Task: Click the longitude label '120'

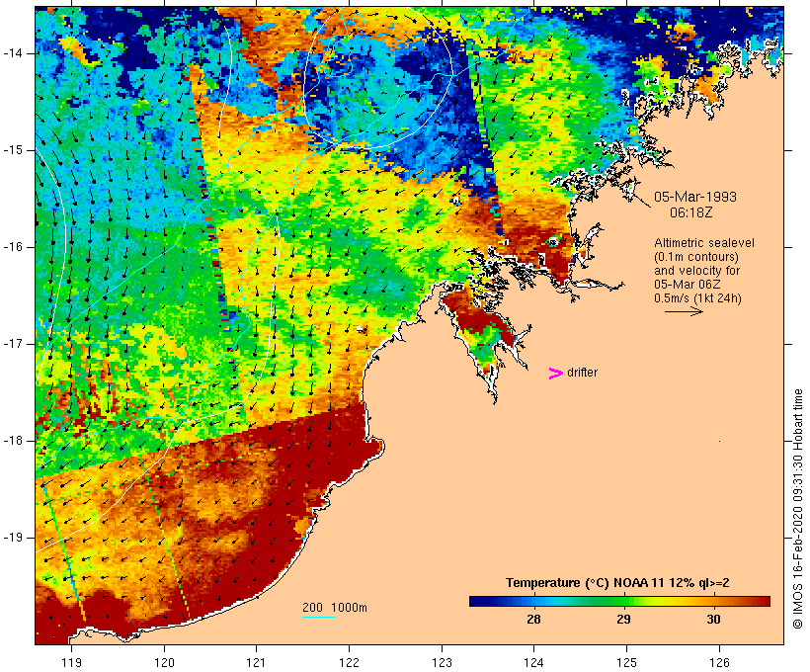Action: tap(164, 662)
